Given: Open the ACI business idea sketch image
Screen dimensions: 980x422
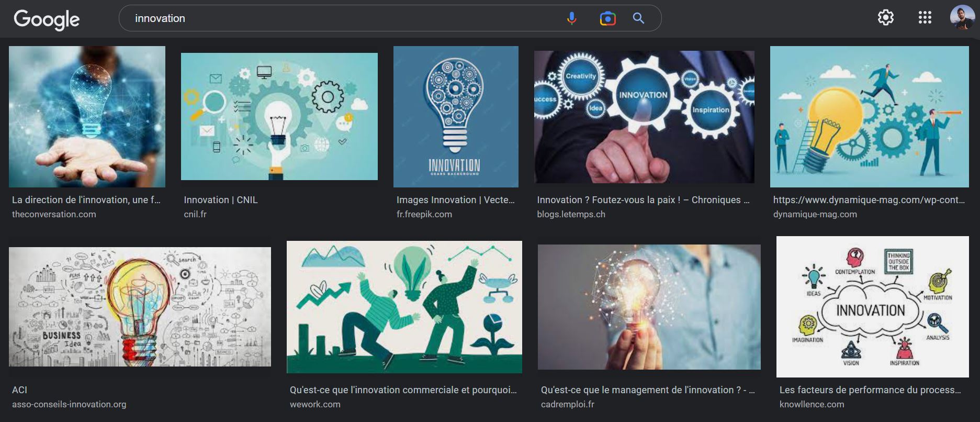Looking at the screenshot, I should (x=140, y=307).
